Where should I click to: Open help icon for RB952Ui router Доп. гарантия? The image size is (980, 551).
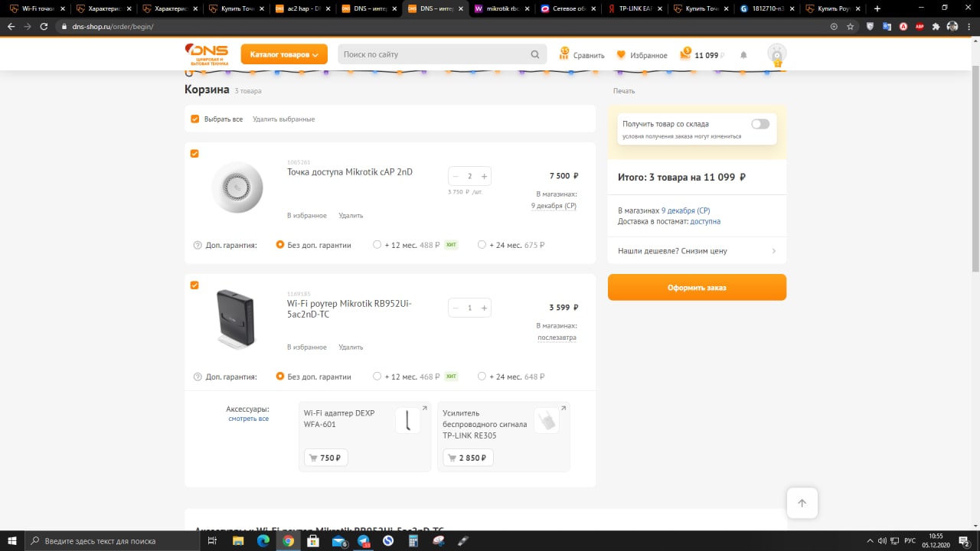pyautogui.click(x=198, y=377)
